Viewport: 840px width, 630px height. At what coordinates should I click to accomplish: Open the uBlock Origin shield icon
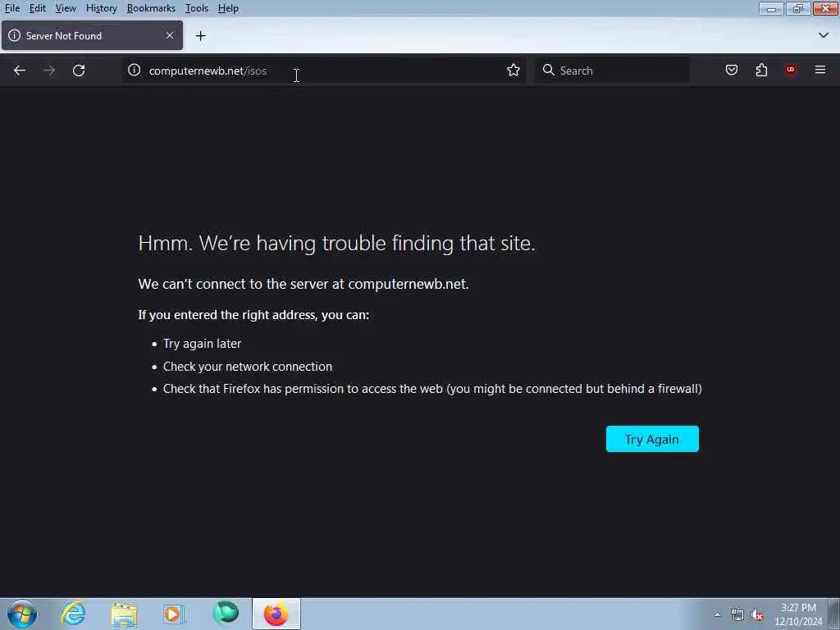790,71
